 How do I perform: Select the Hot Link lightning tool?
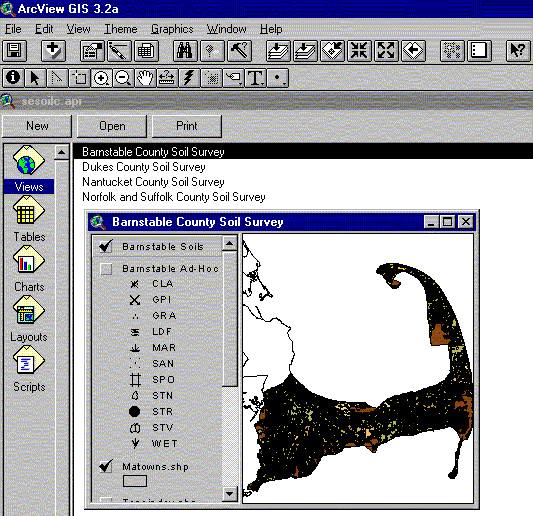[x=189, y=78]
